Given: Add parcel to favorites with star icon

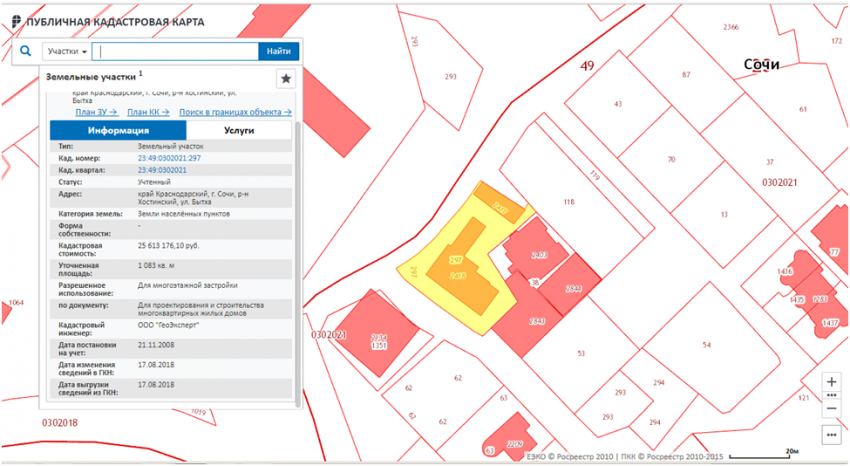Looking at the screenshot, I should (x=286, y=79).
